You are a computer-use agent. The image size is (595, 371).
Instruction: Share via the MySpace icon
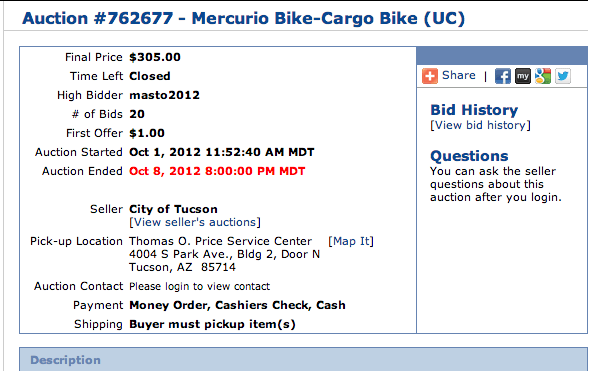pos(523,76)
